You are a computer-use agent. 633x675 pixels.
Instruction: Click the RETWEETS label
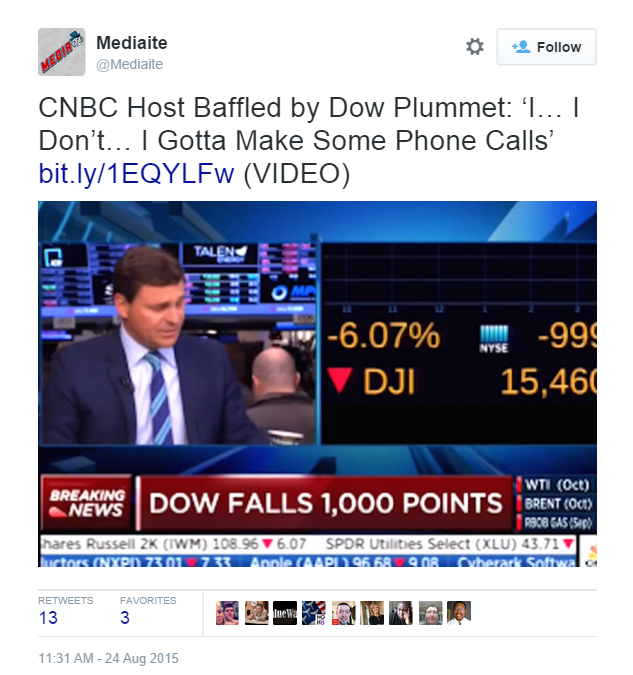pos(65,601)
